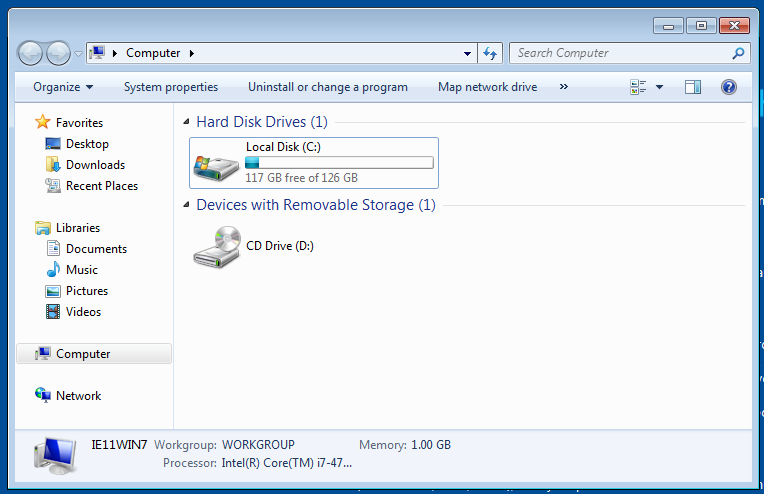This screenshot has height=494, width=764.
Task: Click the Forward navigation arrow
Action: (58, 53)
